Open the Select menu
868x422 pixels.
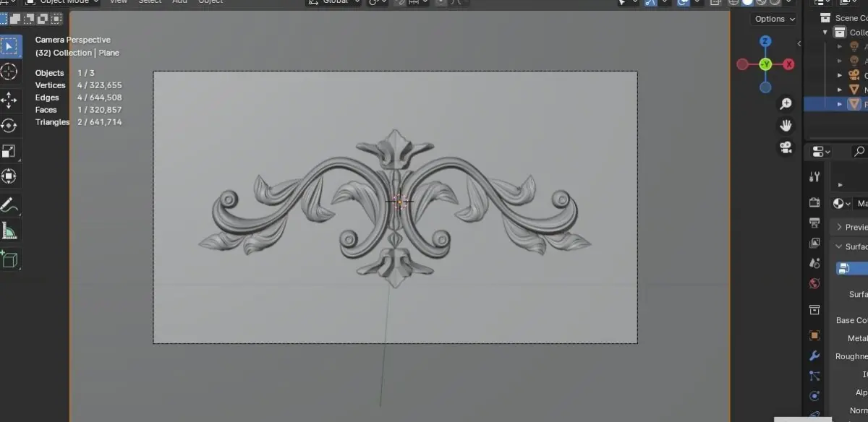pyautogui.click(x=150, y=2)
